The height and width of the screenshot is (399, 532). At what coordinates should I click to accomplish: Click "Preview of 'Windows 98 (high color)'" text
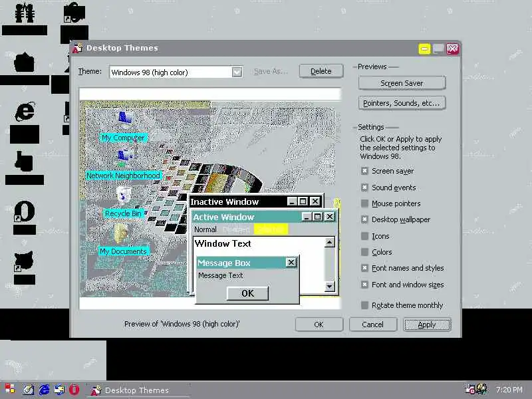[x=182, y=324]
